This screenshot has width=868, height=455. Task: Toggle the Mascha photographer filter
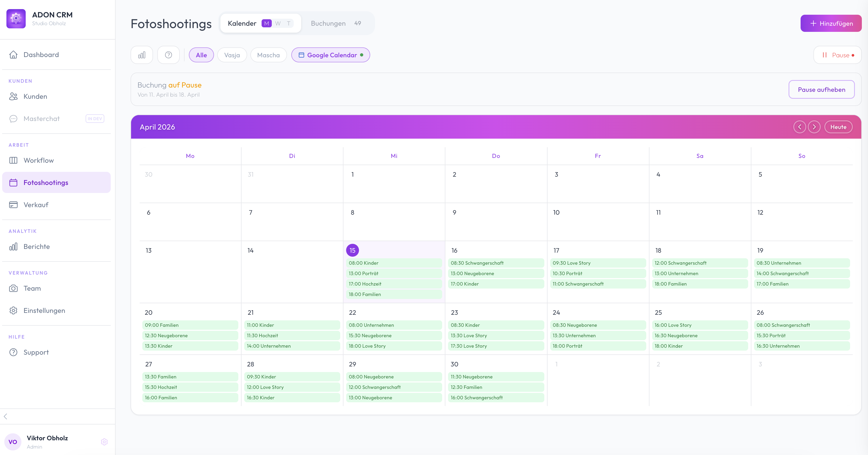pos(268,55)
